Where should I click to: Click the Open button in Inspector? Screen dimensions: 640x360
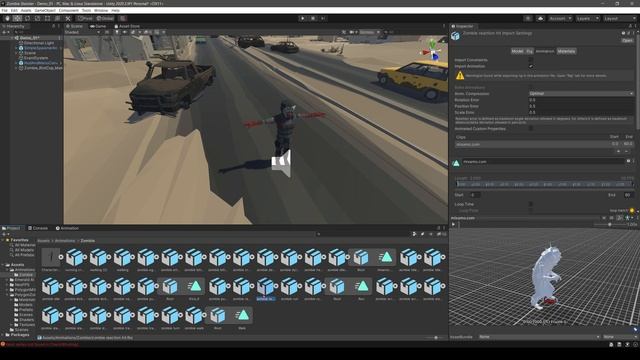(x=627, y=40)
